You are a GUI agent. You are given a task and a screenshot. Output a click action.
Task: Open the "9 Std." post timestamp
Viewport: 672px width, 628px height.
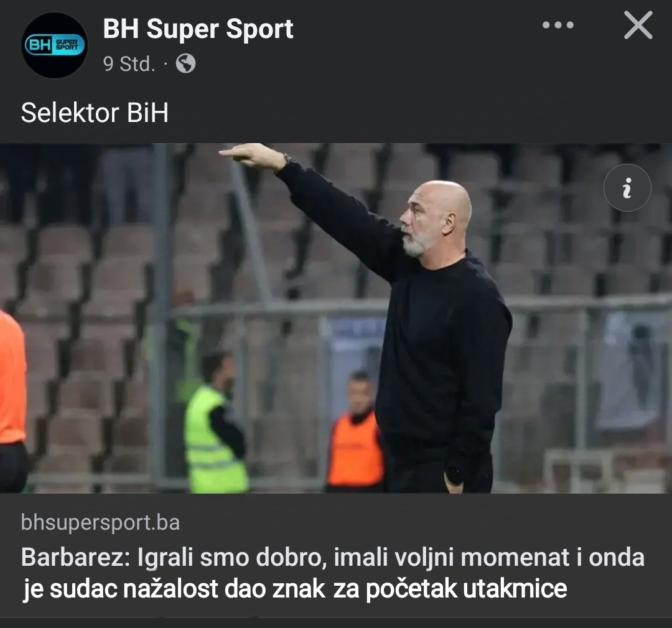click(x=129, y=64)
